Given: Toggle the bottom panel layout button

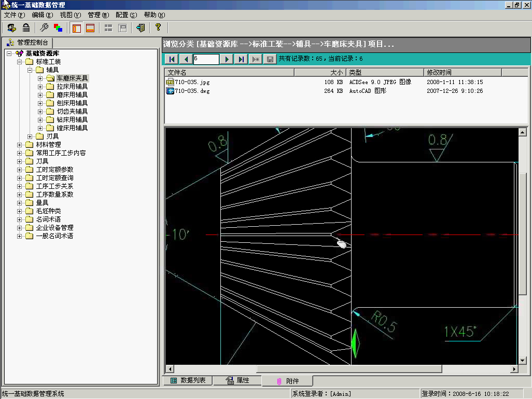Looking at the screenshot, I should [90, 28].
